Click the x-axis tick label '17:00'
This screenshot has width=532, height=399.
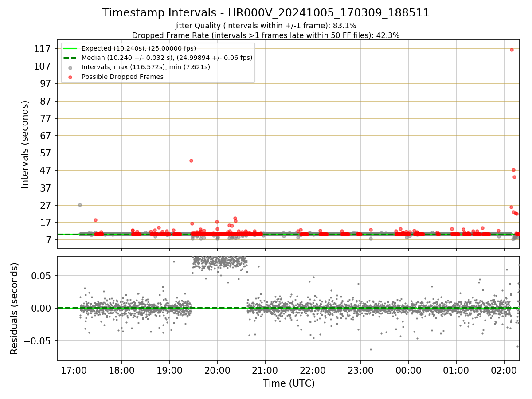(x=74, y=370)
